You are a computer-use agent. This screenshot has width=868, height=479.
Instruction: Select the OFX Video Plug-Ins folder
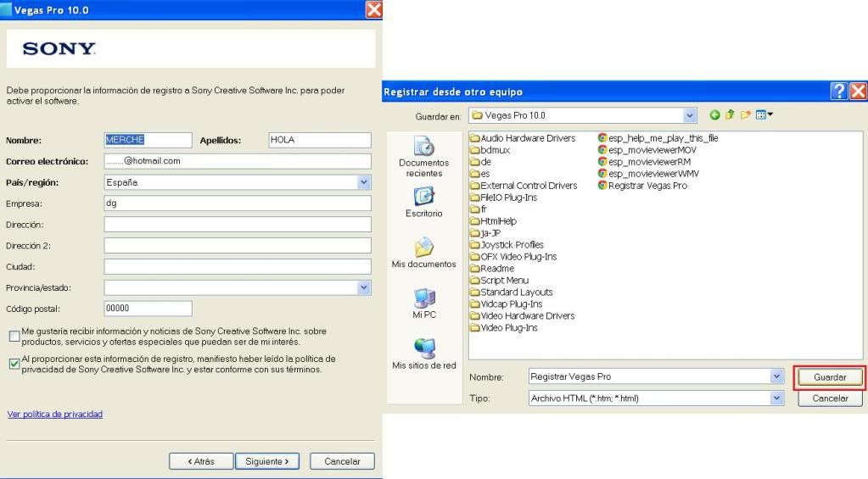click(x=513, y=257)
